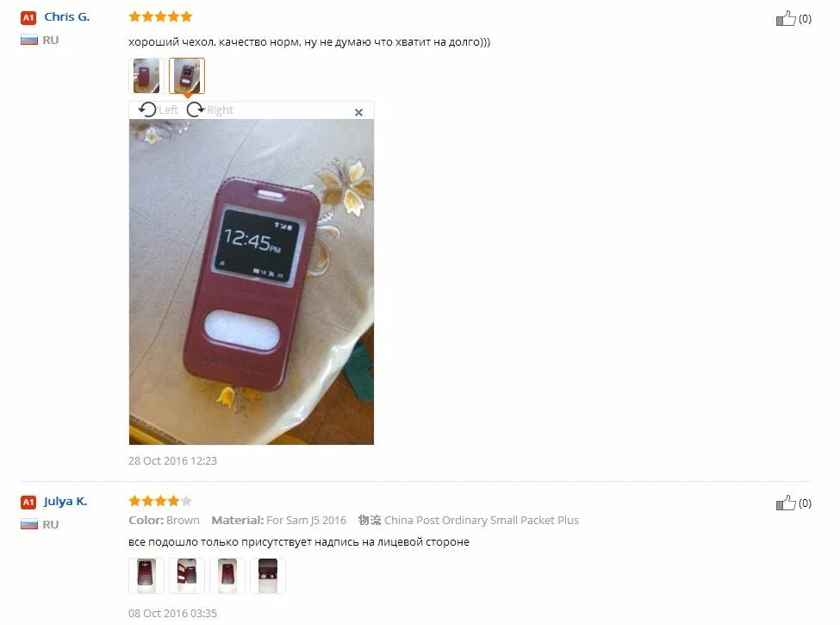
Task: Open Chris G.'s reviewer profile
Action: (67, 16)
